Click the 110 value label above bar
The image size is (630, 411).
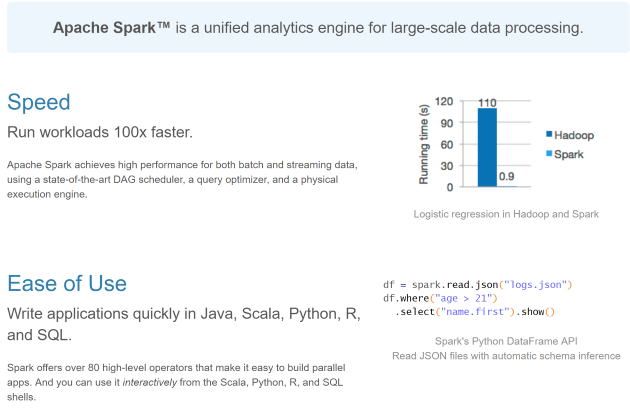pos(487,103)
